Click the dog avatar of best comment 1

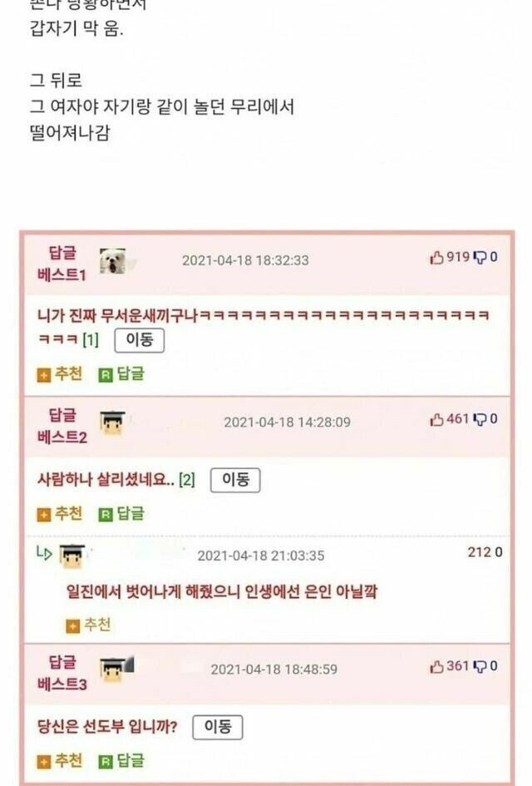click(x=113, y=261)
